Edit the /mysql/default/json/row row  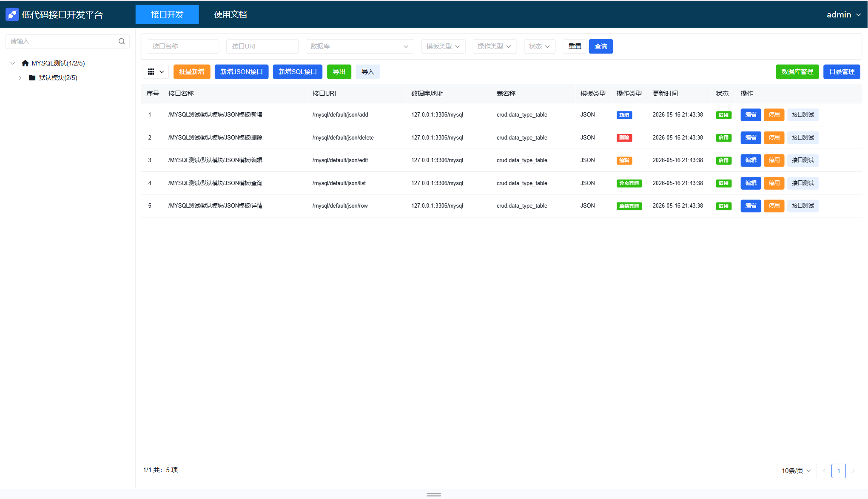coord(751,206)
